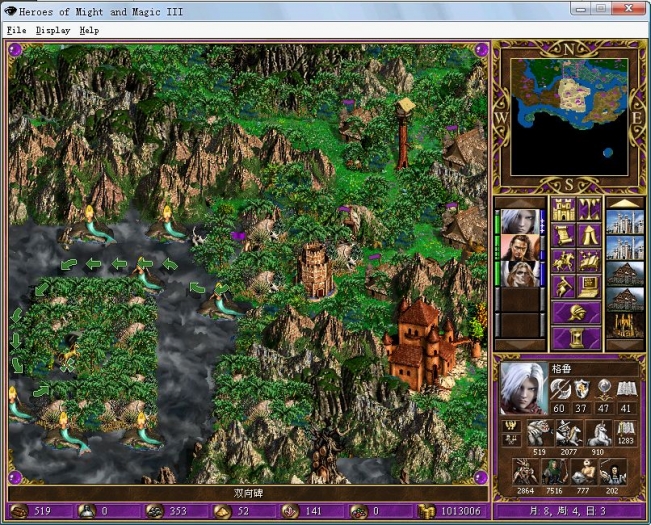Open the Quest Log scroll icon

point(563,235)
